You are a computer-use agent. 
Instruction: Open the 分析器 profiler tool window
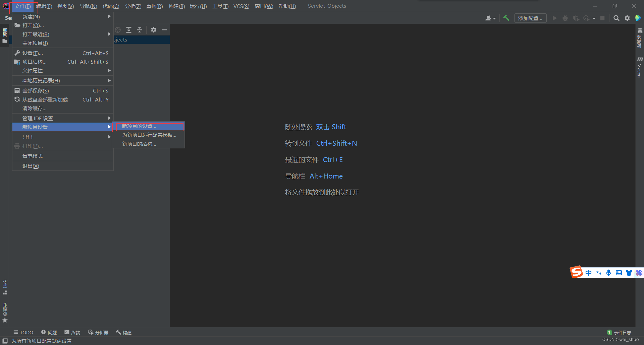(x=98, y=332)
